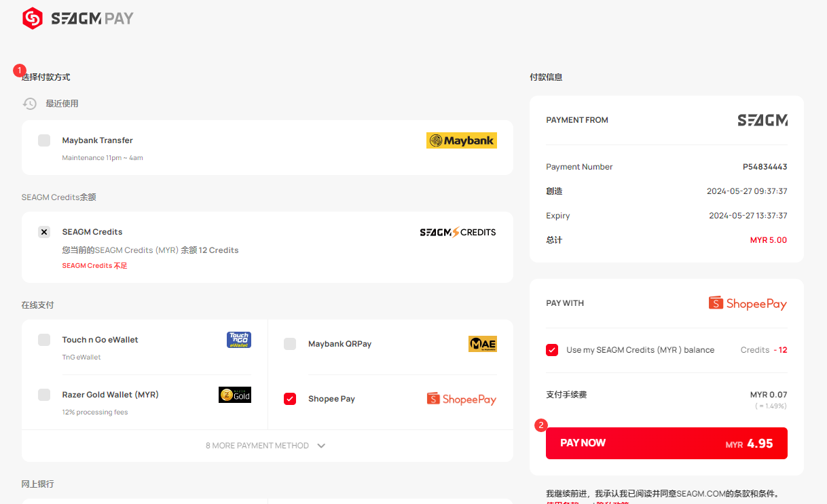Click the Razer Gold logo
Image resolution: width=827 pixels, height=504 pixels.
[235, 395]
